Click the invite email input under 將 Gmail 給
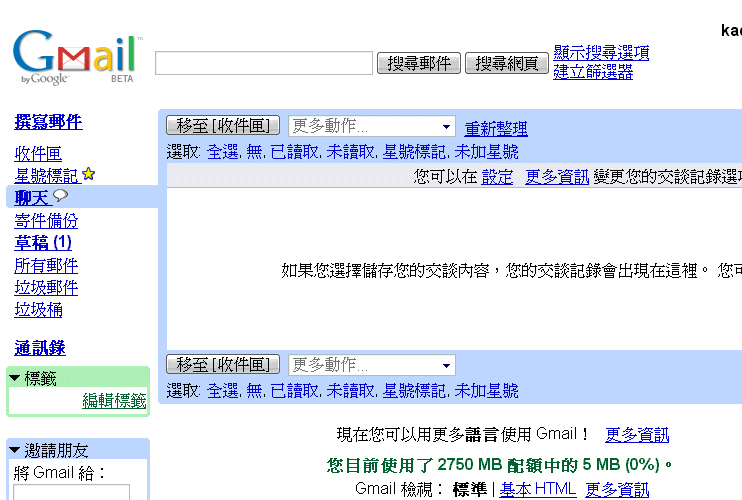 [71, 491]
